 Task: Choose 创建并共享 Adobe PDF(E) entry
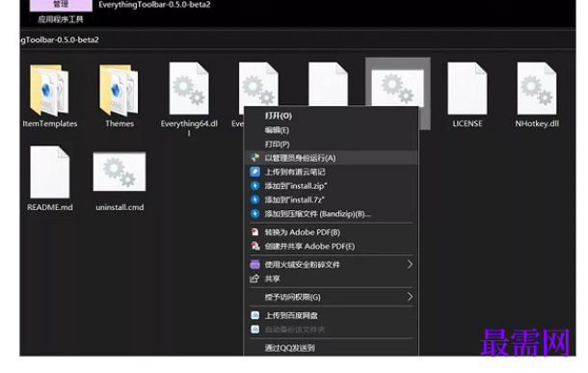coord(309,247)
